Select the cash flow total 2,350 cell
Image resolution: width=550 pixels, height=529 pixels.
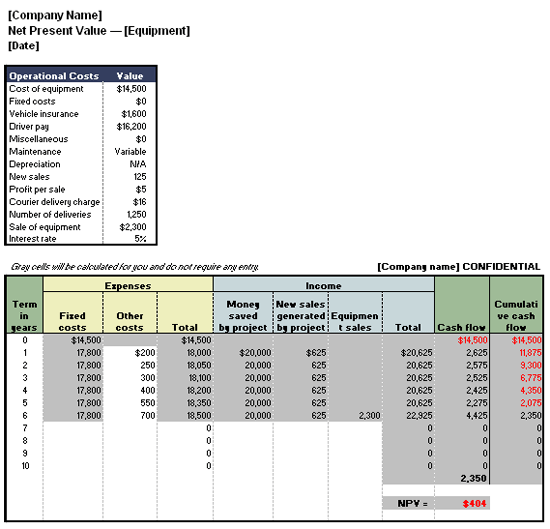coord(462,478)
